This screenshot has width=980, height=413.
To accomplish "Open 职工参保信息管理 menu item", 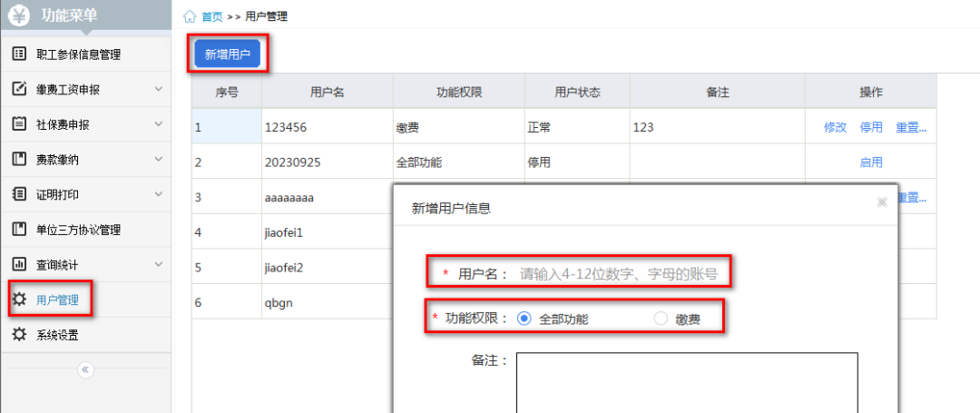I will pyautogui.click(x=85, y=54).
